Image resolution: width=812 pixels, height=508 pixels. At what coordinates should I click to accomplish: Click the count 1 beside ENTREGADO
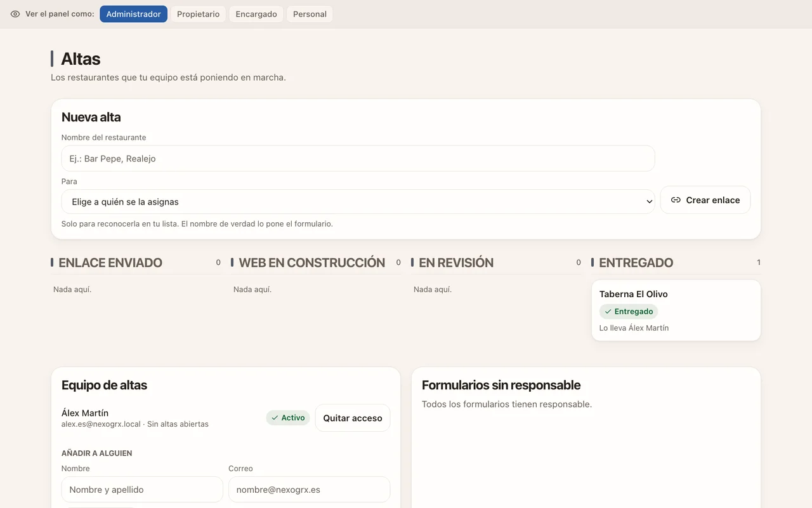pos(759,262)
